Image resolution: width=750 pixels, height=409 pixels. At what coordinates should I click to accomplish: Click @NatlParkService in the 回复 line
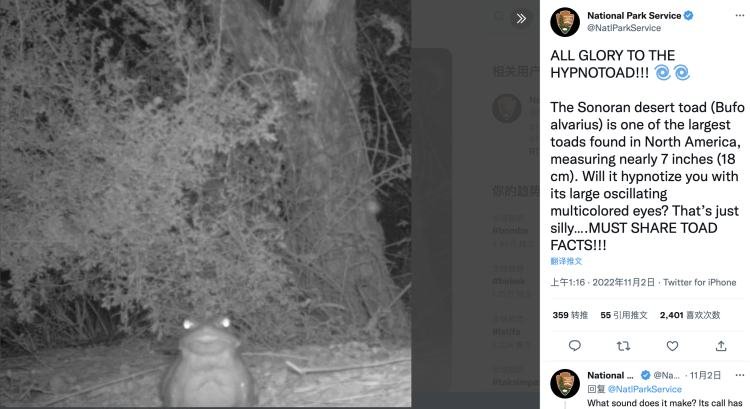[x=644, y=389]
